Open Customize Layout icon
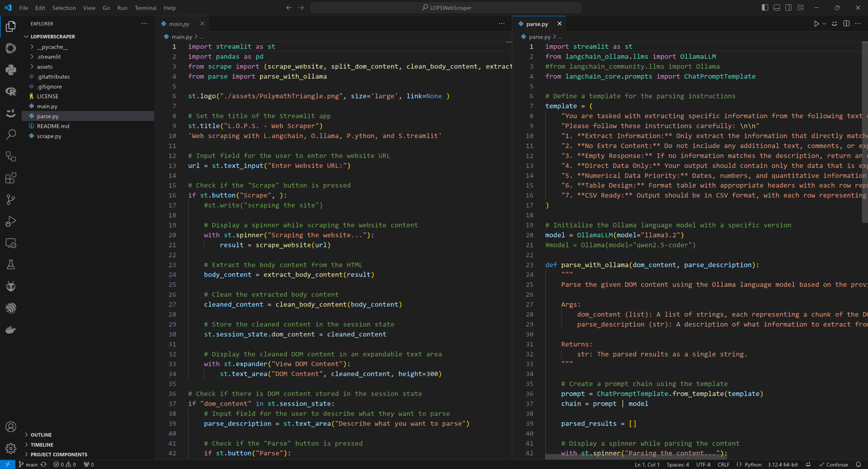This screenshot has width=868, height=469. 801,8
